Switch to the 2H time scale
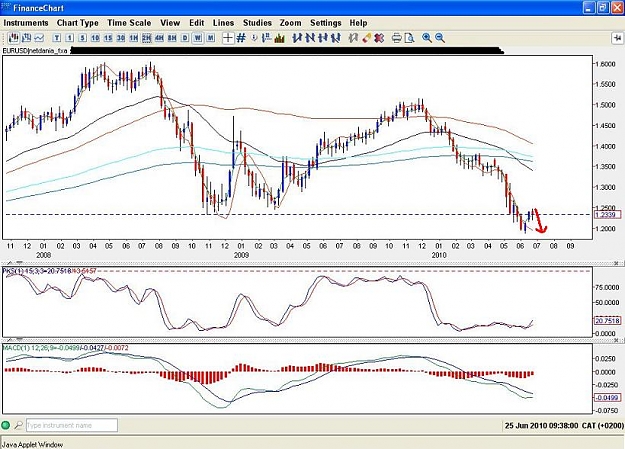 tap(147, 38)
